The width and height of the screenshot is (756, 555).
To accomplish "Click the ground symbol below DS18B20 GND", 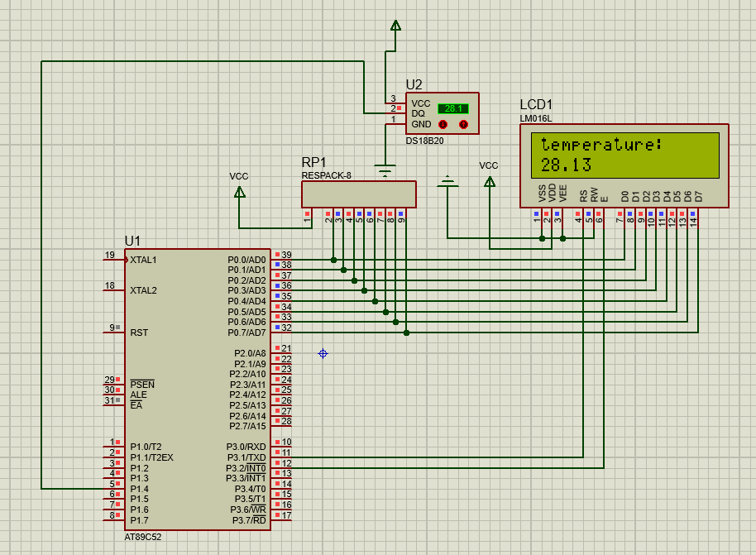I will click(385, 170).
